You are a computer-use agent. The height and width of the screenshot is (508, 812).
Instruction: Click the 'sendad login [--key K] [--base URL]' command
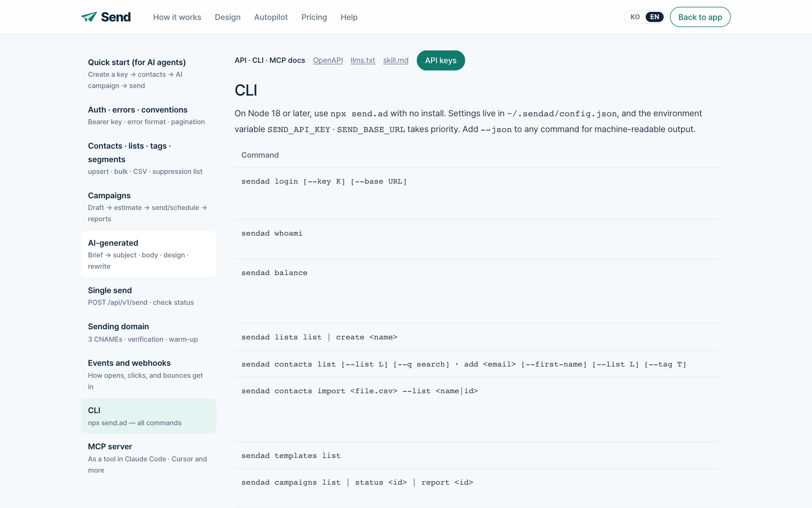[324, 181]
